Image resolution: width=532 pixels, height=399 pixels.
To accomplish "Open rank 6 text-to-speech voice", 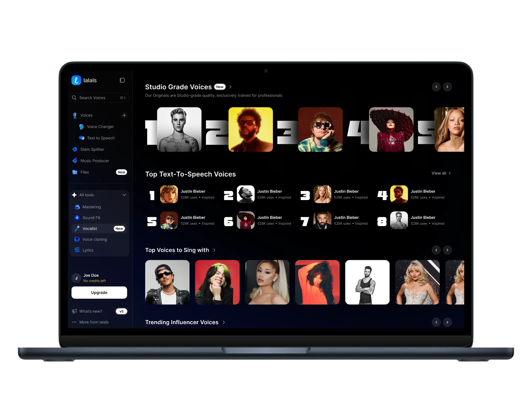I will point(258,220).
